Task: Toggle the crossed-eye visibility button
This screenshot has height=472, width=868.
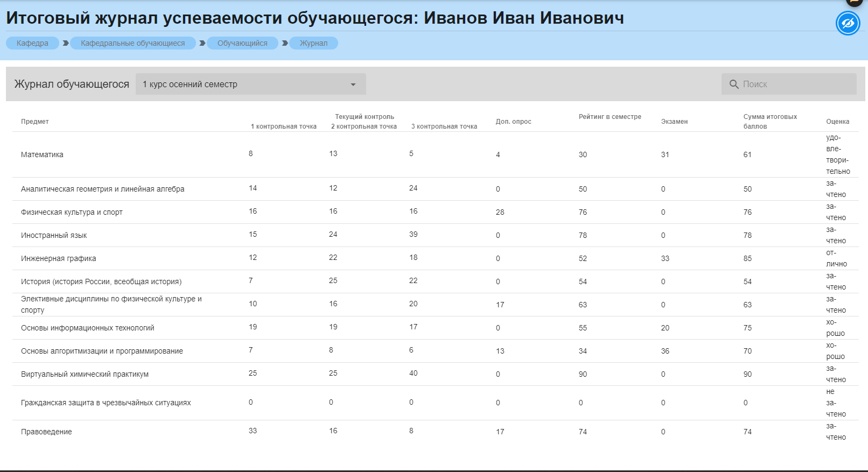Action: click(848, 24)
